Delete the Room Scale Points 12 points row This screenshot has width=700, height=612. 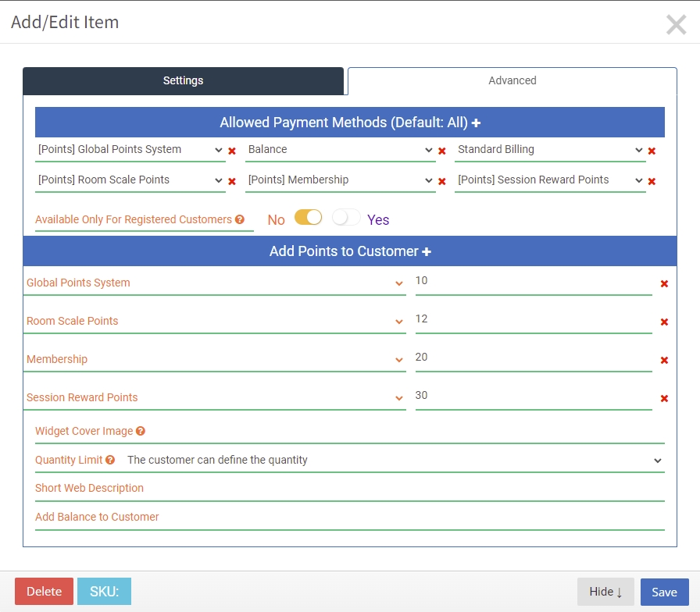click(x=664, y=322)
